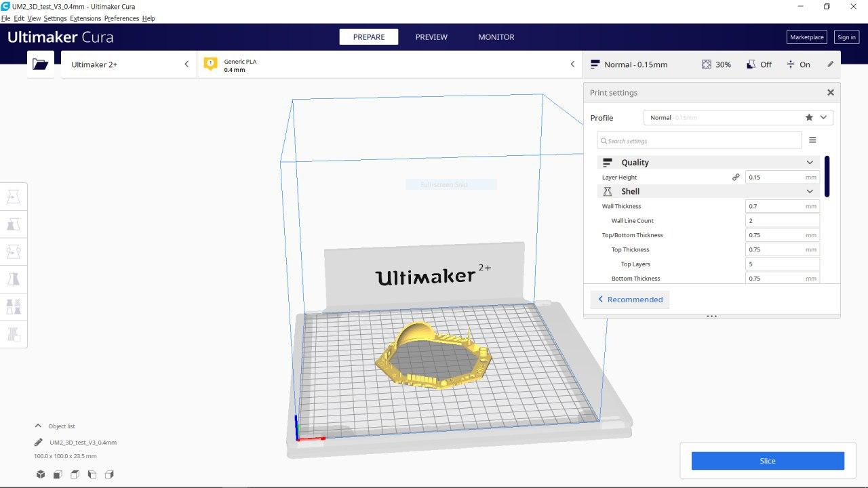This screenshot has width=868, height=488.
Task: Collapse the Object list chevron
Action: pos(38,426)
